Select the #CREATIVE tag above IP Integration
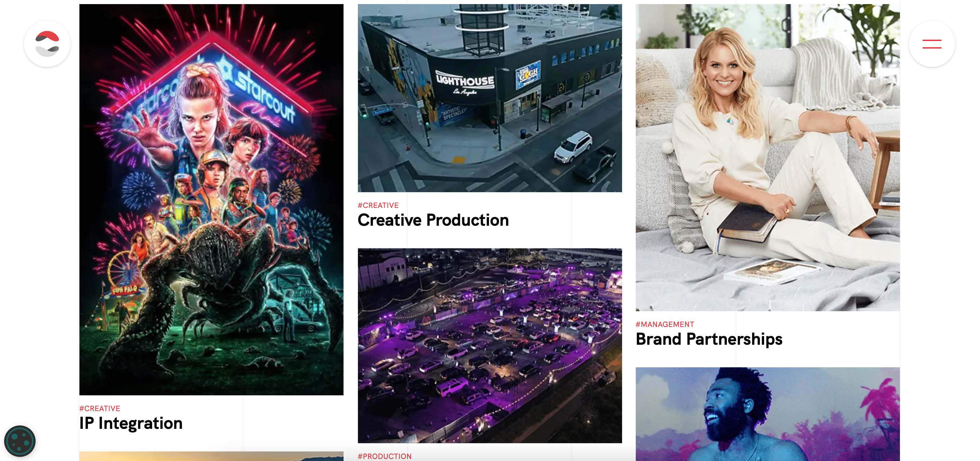Image resolution: width=980 pixels, height=461 pixels. click(x=100, y=409)
